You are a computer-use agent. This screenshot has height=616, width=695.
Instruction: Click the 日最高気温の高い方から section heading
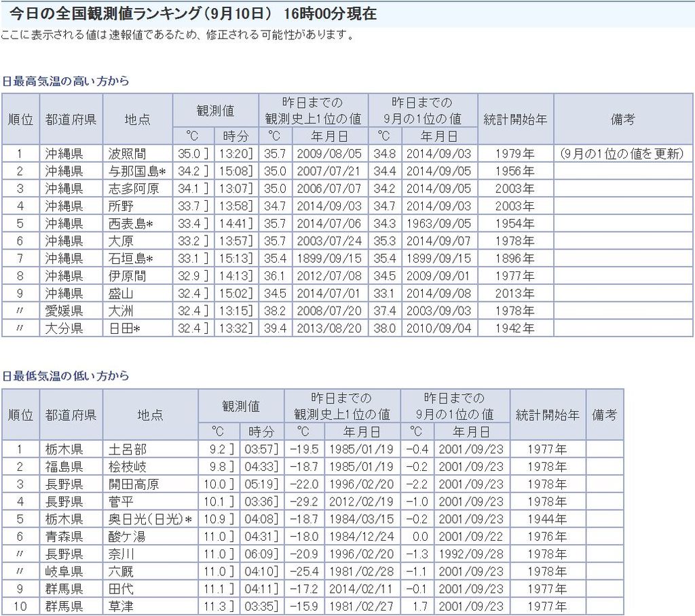(x=65, y=81)
